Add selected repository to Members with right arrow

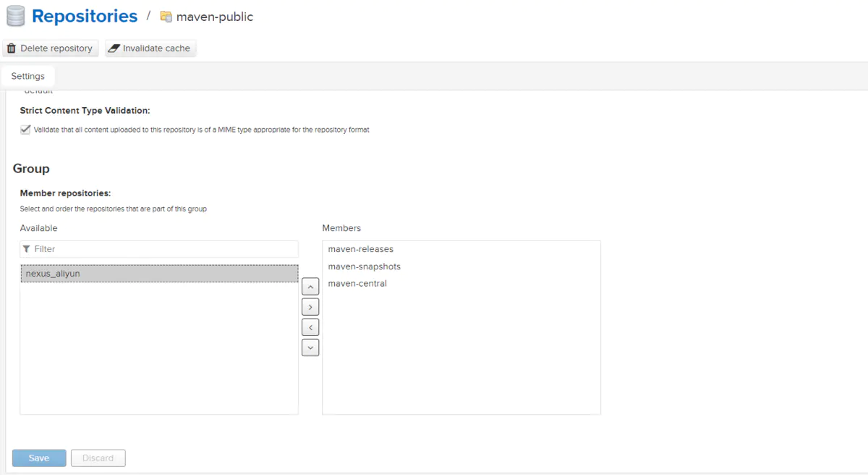pyautogui.click(x=310, y=307)
